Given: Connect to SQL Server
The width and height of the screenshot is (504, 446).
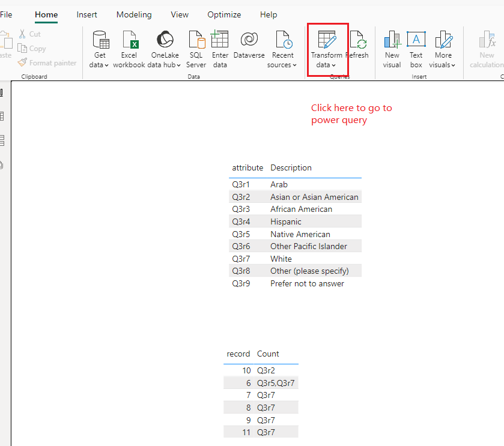Looking at the screenshot, I should point(196,49).
